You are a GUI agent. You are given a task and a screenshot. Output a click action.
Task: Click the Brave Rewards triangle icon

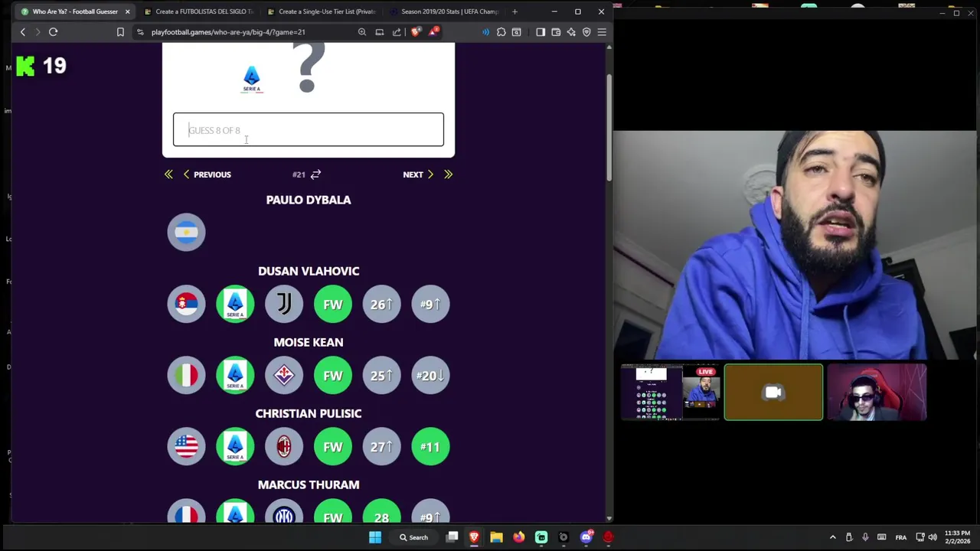click(434, 32)
